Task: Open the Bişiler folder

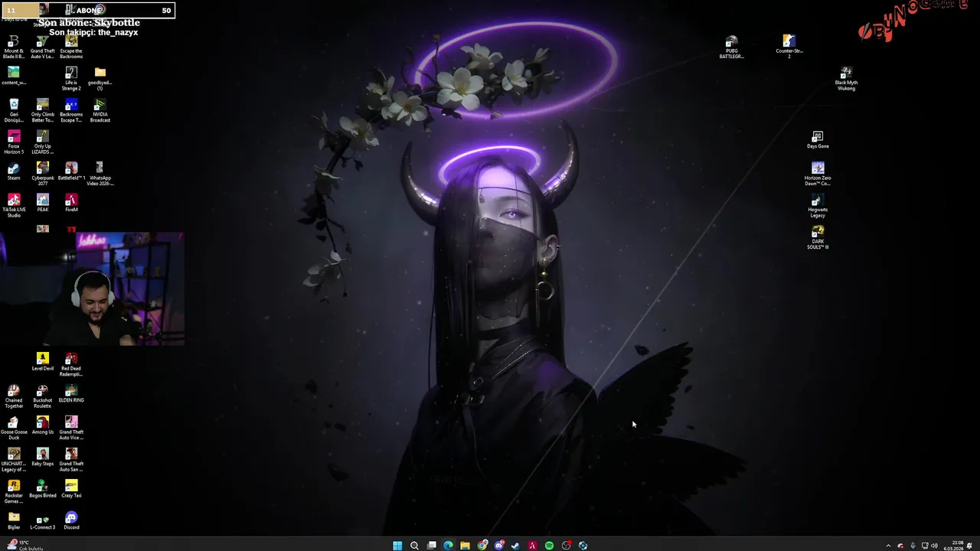Action: (14, 520)
